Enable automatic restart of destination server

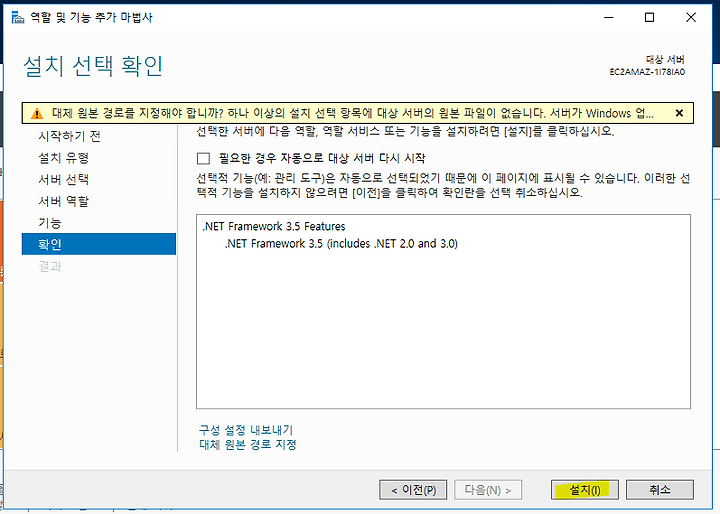click(x=203, y=158)
